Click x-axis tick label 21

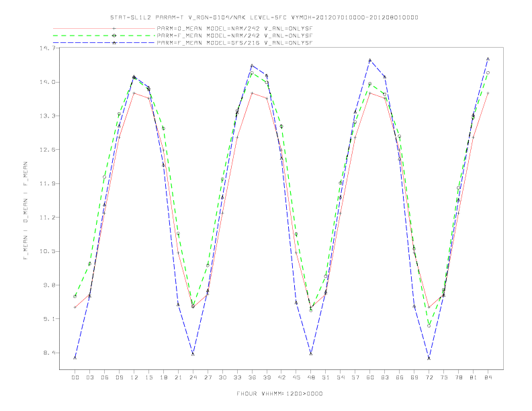click(x=178, y=377)
